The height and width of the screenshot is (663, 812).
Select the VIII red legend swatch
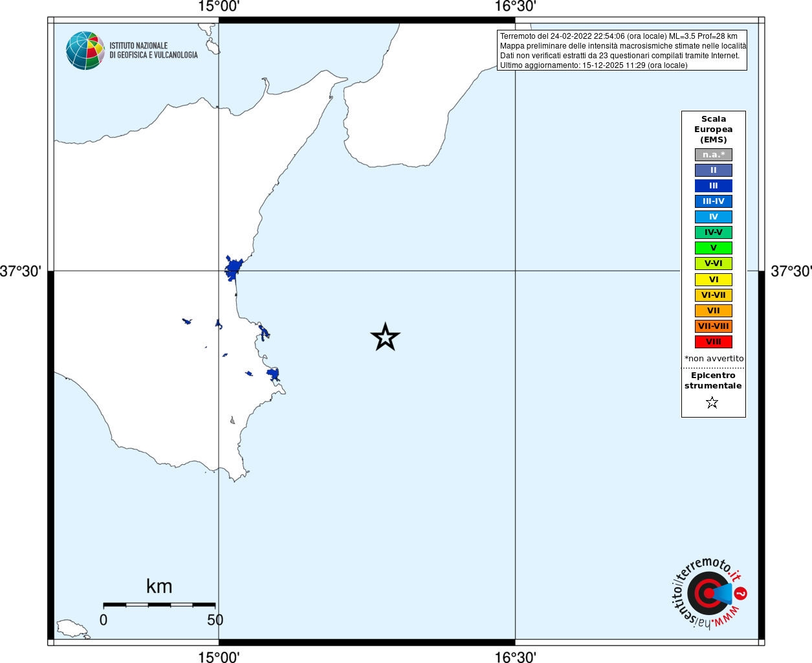(714, 342)
